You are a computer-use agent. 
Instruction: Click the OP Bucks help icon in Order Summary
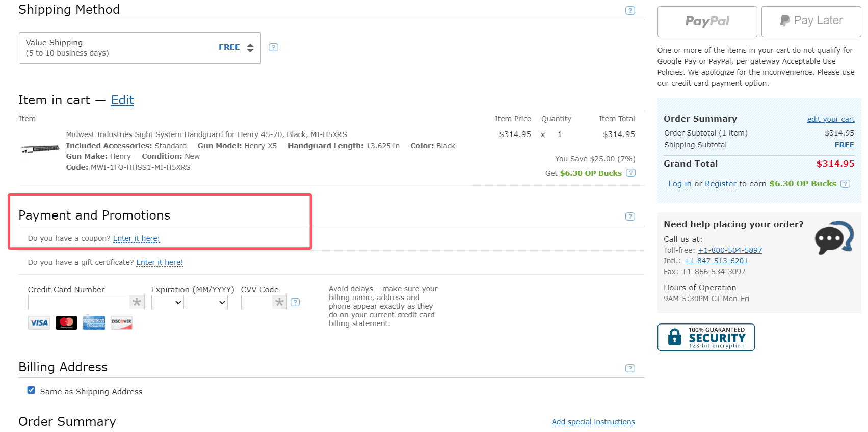pyautogui.click(x=845, y=184)
